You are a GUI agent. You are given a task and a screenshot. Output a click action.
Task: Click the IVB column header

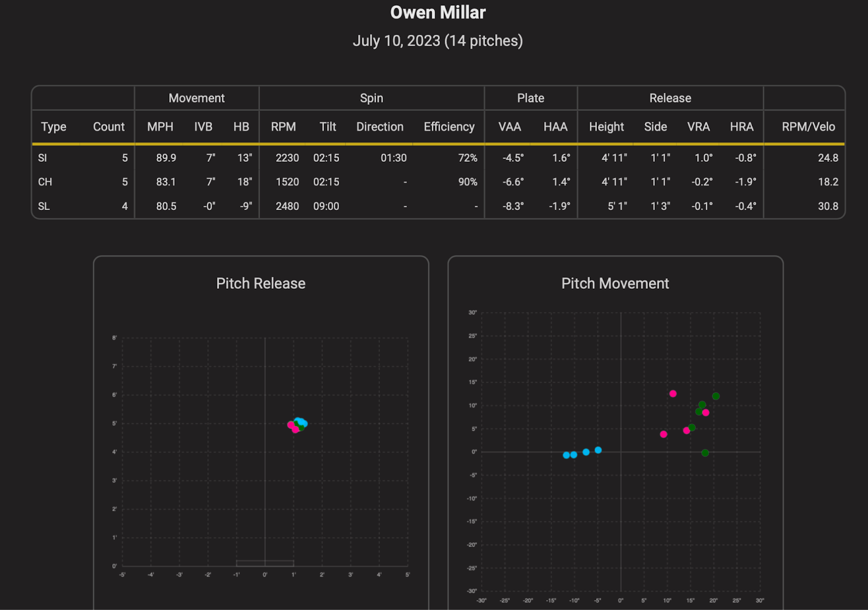[x=203, y=127]
